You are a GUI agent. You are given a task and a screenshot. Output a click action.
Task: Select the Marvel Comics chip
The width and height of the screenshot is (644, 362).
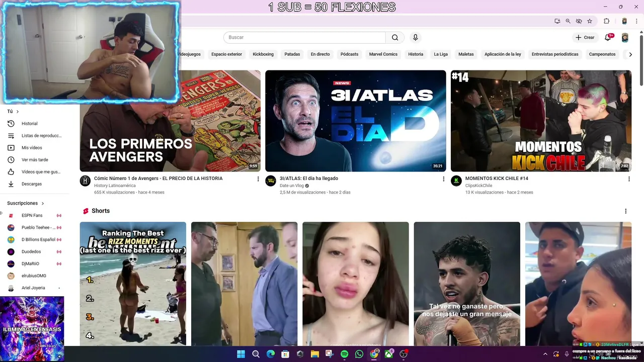[383, 54]
